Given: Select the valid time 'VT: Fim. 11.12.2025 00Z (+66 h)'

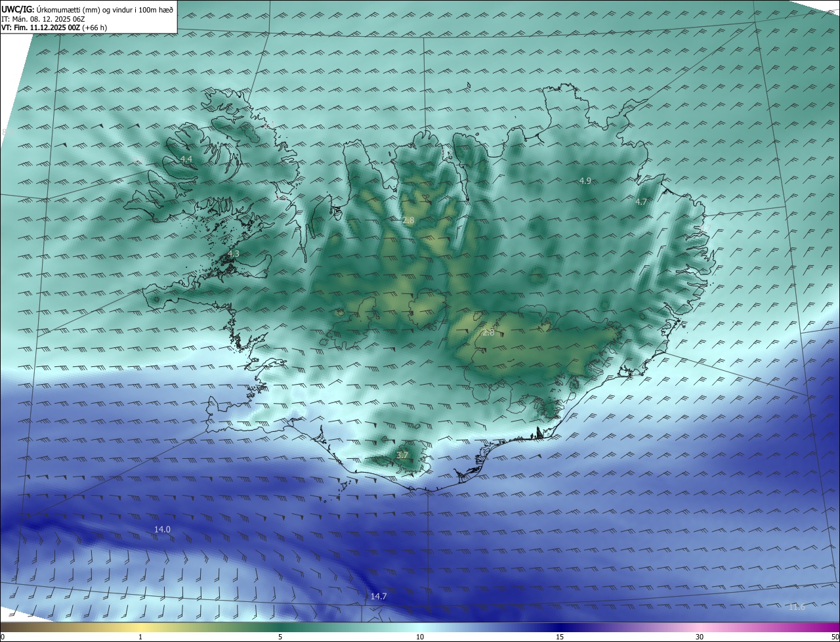Looking at the screenshot, I should [x=54, y=28].
